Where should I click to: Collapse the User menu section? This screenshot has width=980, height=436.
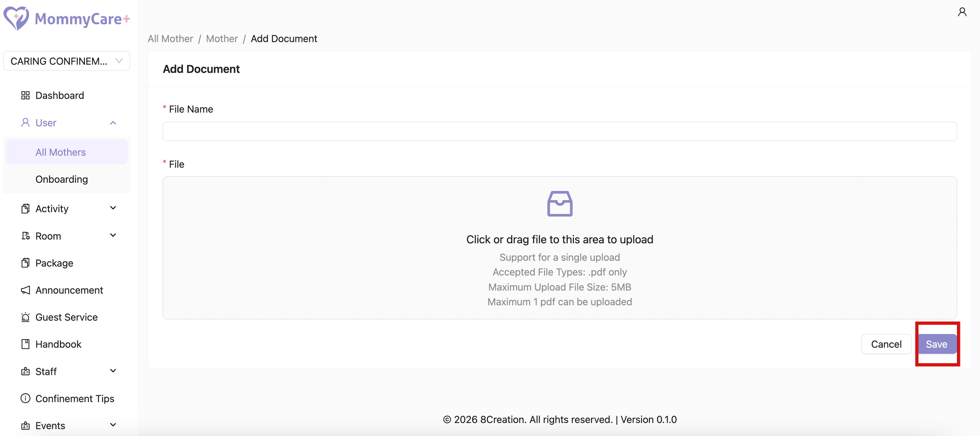[113, 123]
